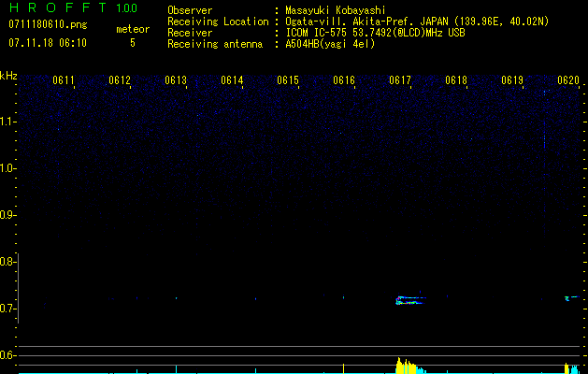Viewport: 588px width, 374px height.
Task: Click the Receiving Location label
Action: 218,22
